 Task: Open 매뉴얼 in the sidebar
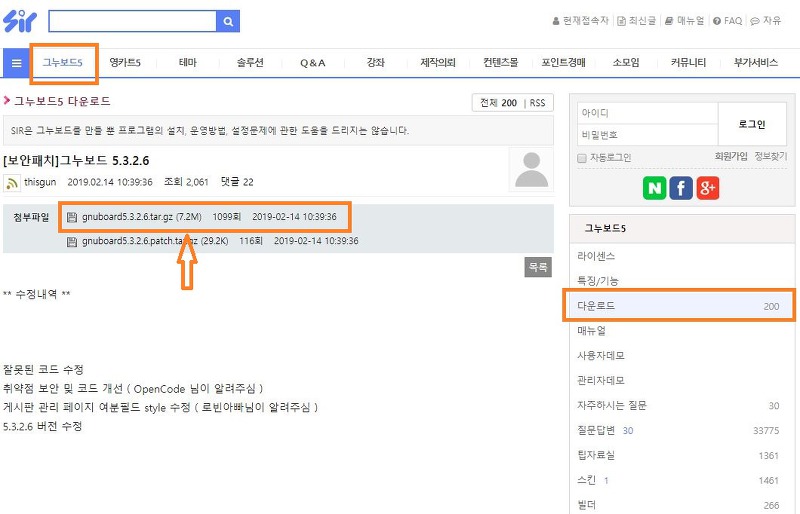click(591, 331)
